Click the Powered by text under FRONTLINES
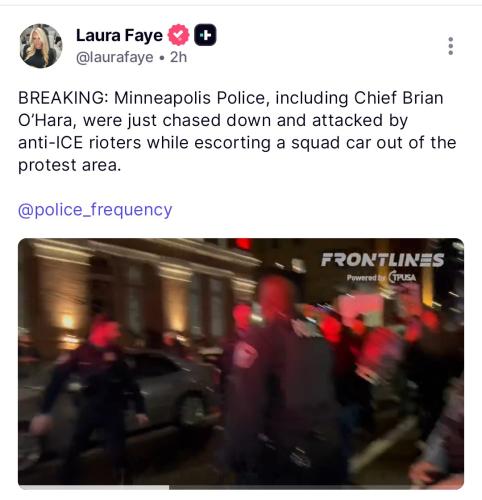 366,278
